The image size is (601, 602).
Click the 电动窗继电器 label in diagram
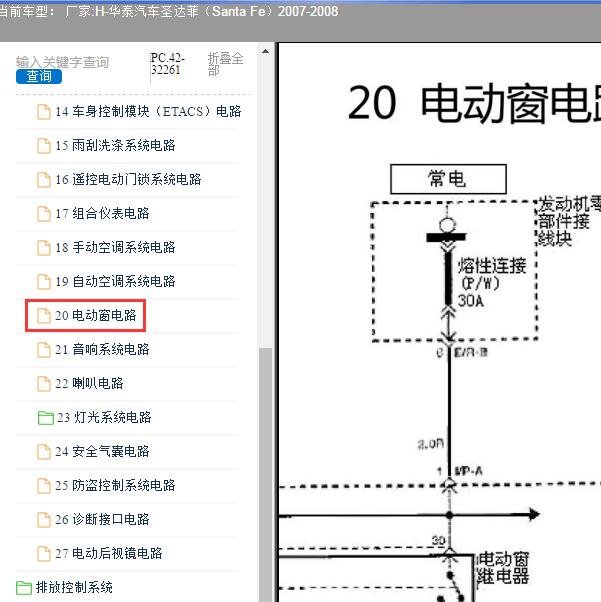pyautogui.click(x=503, y=568)
